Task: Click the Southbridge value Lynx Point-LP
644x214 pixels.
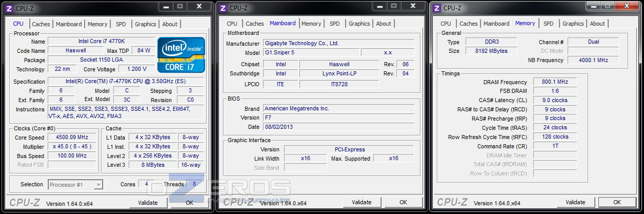Action: click(x=339, y=74)
